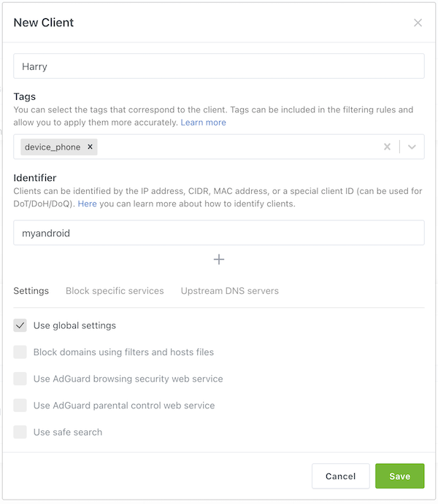
Task: Switch to Block specific services tab
Action: (115, 290)
